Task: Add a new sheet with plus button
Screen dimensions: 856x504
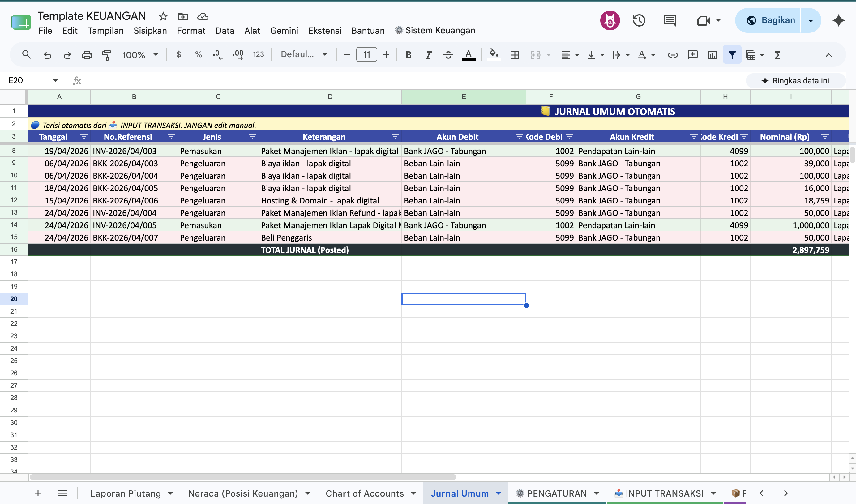Action: pos(38,493)
